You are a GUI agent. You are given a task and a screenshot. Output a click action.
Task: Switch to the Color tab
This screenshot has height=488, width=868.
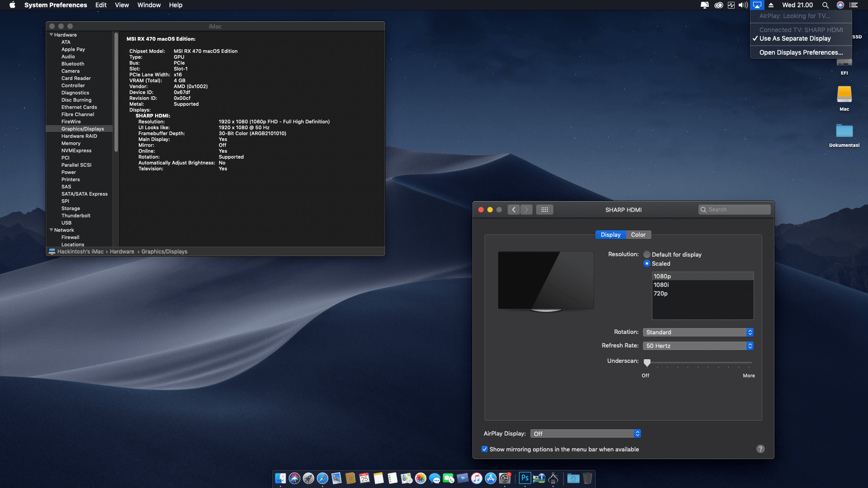638,235
